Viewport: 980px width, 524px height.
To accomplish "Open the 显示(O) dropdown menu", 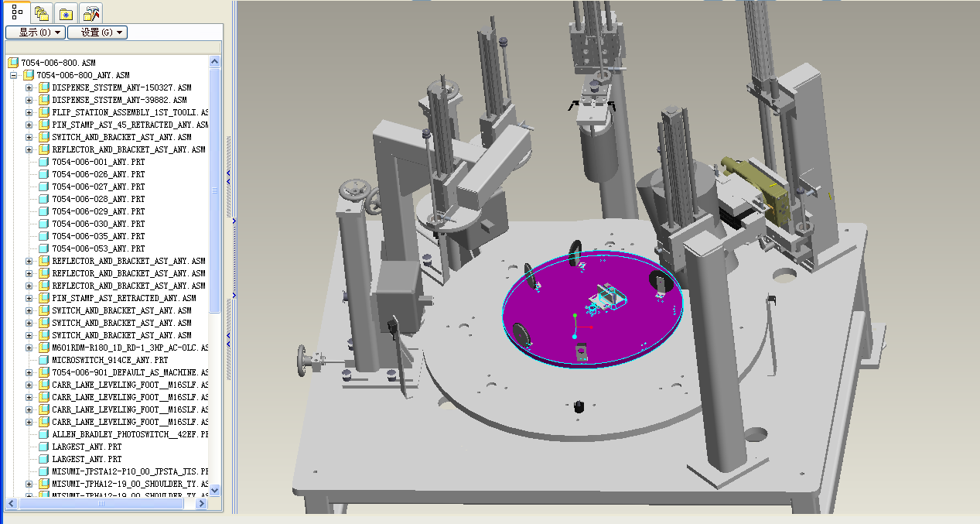I will 35,33.
